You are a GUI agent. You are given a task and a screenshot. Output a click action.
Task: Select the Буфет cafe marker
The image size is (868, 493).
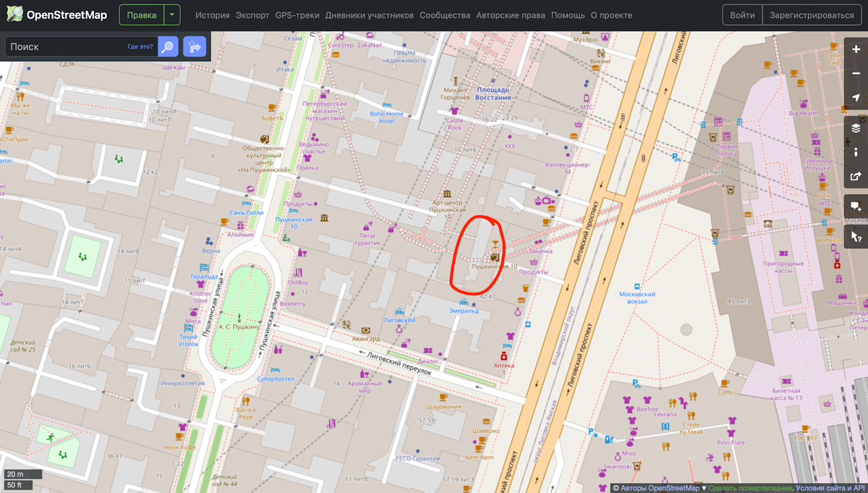click(x=272, y=107)
